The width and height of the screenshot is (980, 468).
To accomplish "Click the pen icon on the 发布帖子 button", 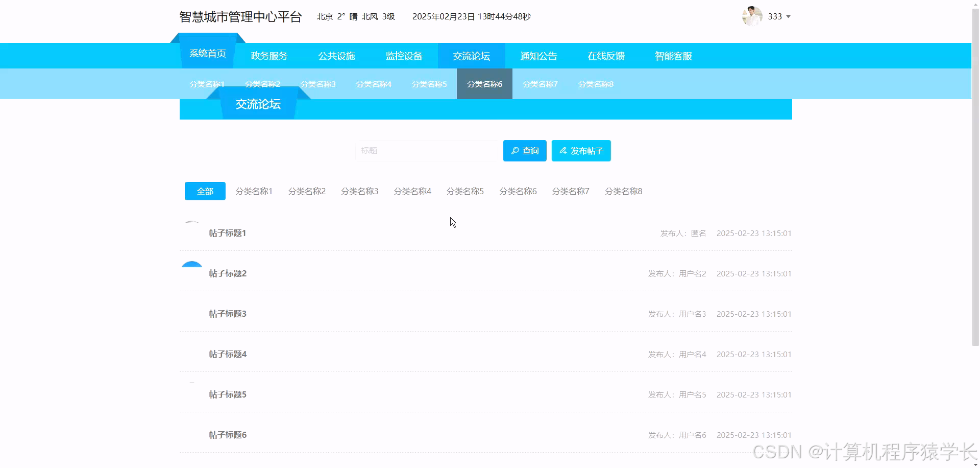I will (563, 150).
